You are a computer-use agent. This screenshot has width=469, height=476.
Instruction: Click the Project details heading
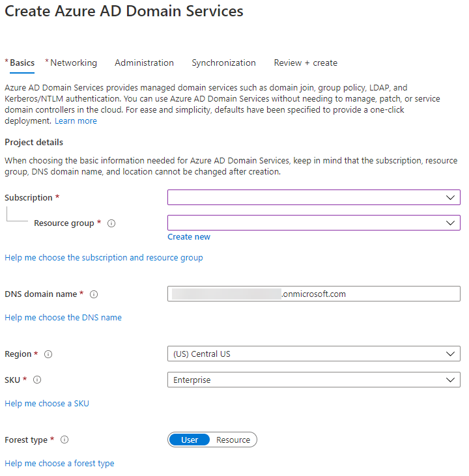point(34,143)
